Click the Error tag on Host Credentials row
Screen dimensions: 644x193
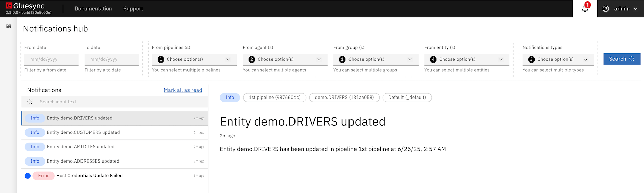point(43,176)
